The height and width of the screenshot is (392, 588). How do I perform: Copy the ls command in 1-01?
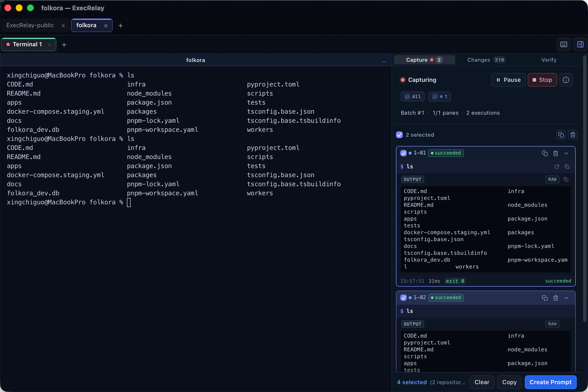tap(567, 167)
